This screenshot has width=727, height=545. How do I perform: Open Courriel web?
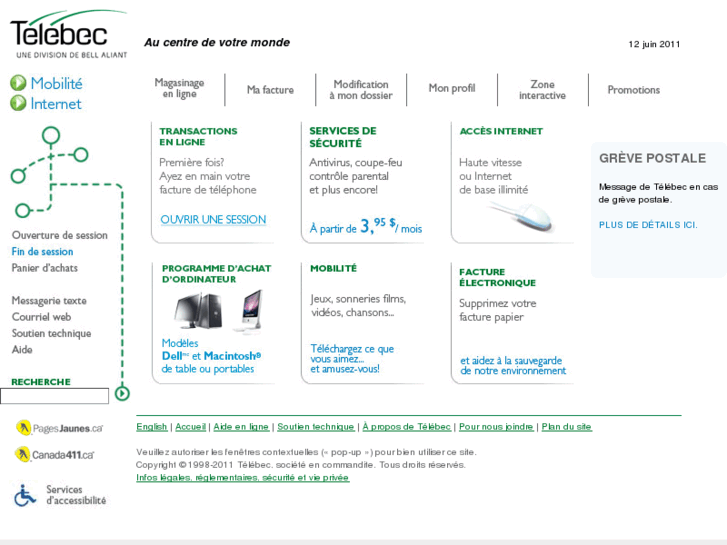click(41, 317)
